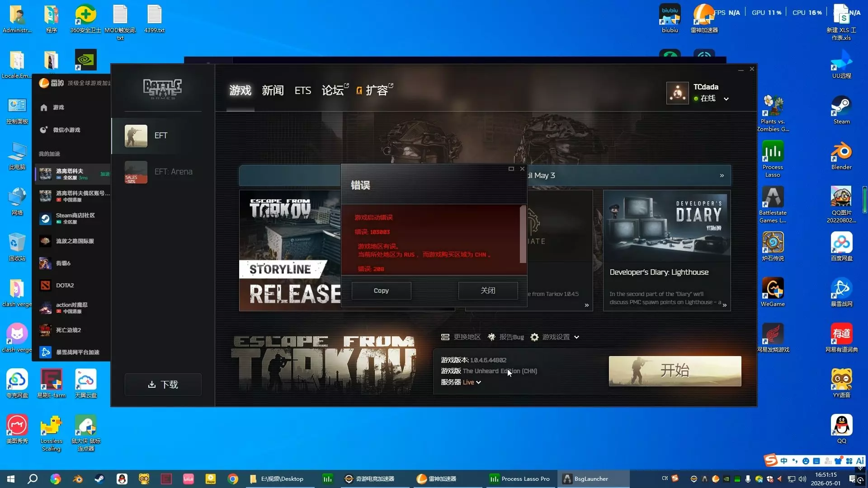Screen dimensions: 868x488
Task: Expand the Tarkov 1.0.4.5 news card arrow
Action: tap(587, 305)
